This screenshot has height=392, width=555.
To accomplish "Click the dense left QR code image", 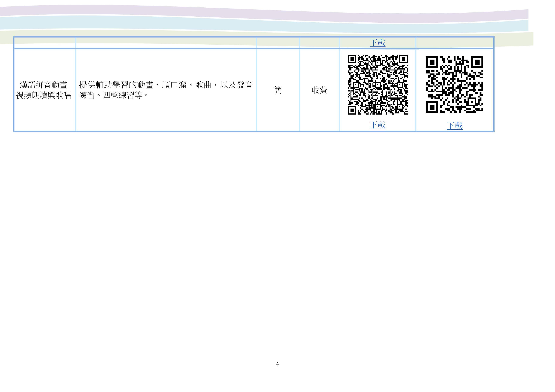I will pos(378,85).
